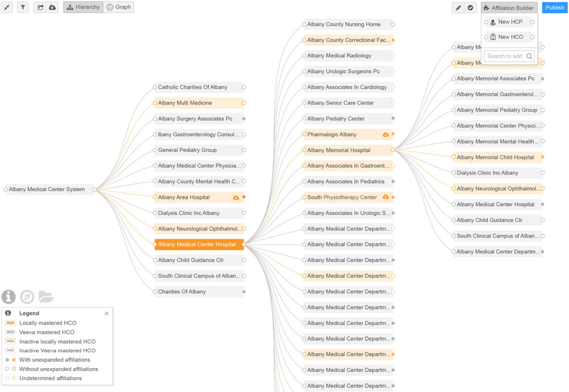
Task: Expand Catholic Charities Of Albany node
Action: pyautogui.click(x=244, y=88)
